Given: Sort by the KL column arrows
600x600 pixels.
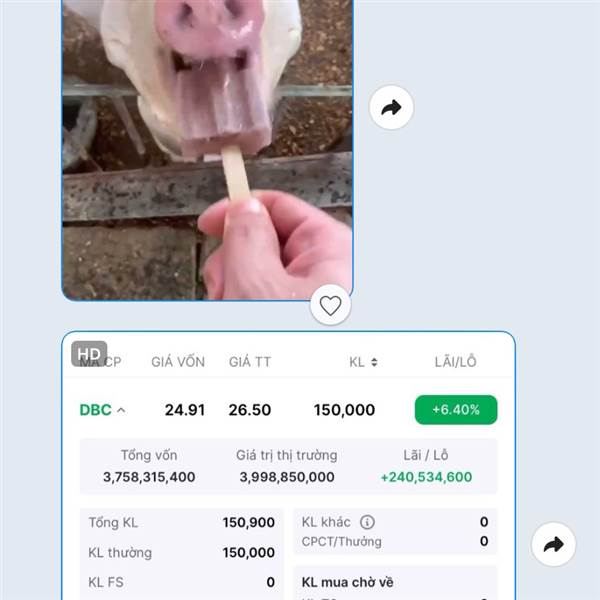Looking at the screenshot, I should click(374, 362).
